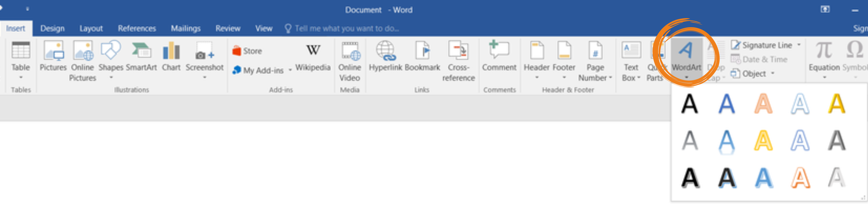Open the Header options
The height and width of the screenshot is (204, 868).
537,60
